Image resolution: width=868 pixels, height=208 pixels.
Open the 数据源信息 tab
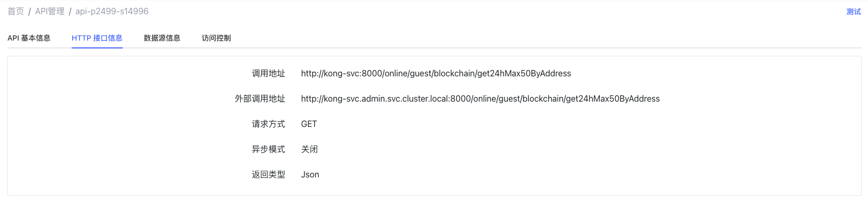[x=162, y=38]
